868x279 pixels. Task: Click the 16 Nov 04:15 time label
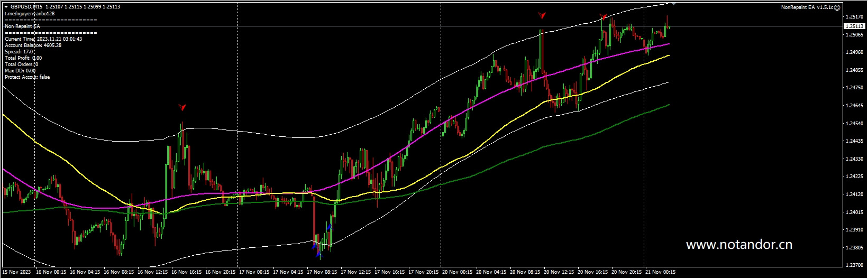coord(85,272)
